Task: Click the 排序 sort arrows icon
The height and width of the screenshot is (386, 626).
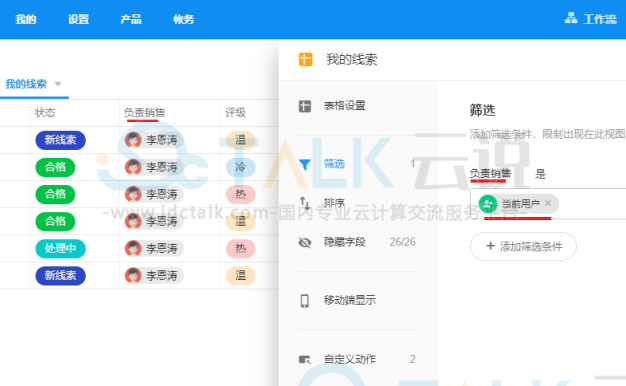Action: [305, 203]
